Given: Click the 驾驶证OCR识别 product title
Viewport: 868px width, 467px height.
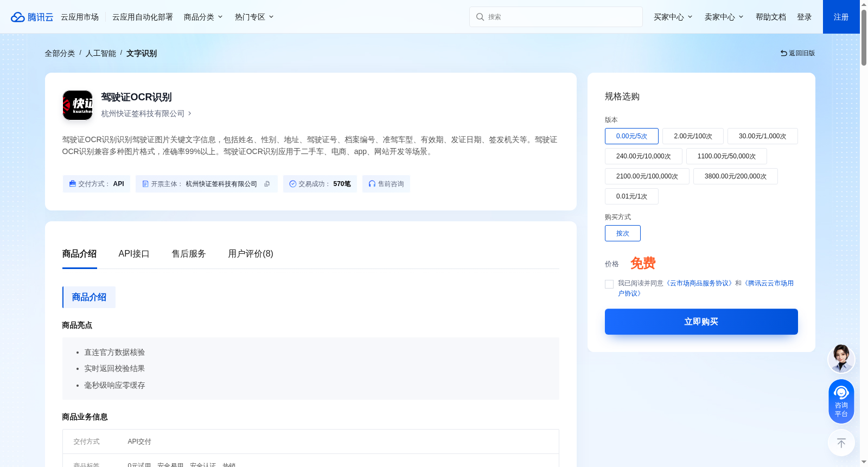Looking at the screenshot, I should click(136, 97).
